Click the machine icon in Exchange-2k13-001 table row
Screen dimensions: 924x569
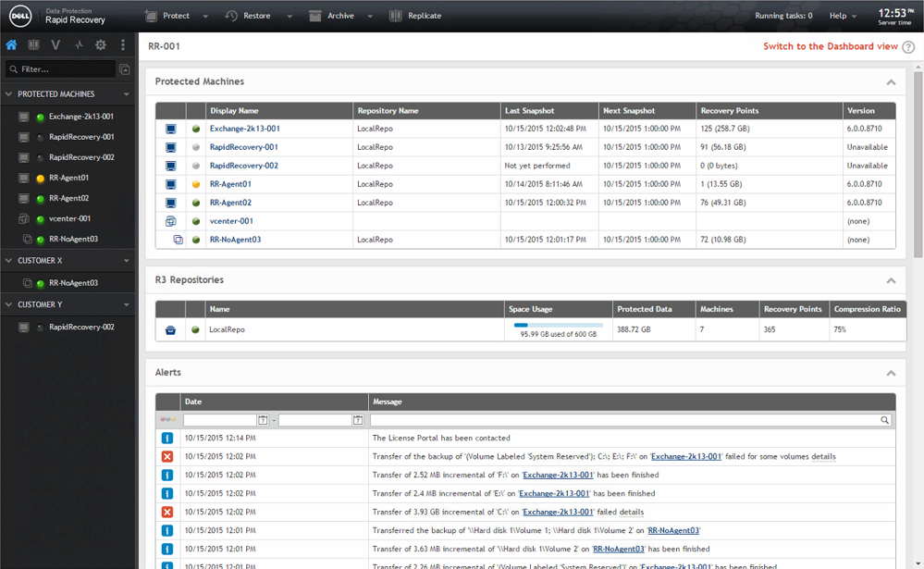[171, 129]
